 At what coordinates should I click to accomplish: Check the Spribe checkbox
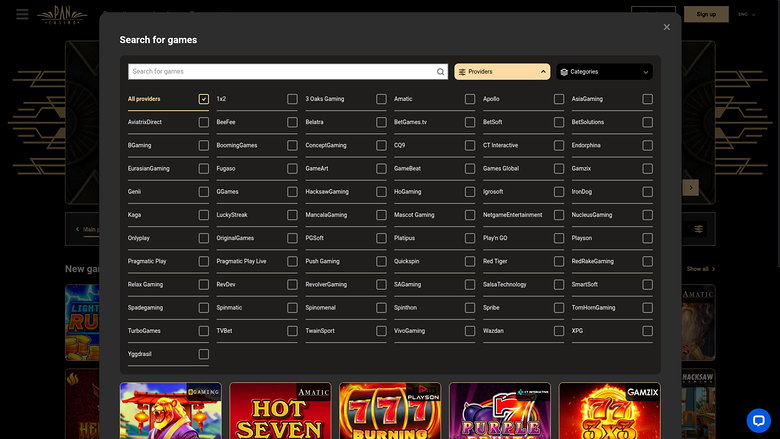click(559, 308)
